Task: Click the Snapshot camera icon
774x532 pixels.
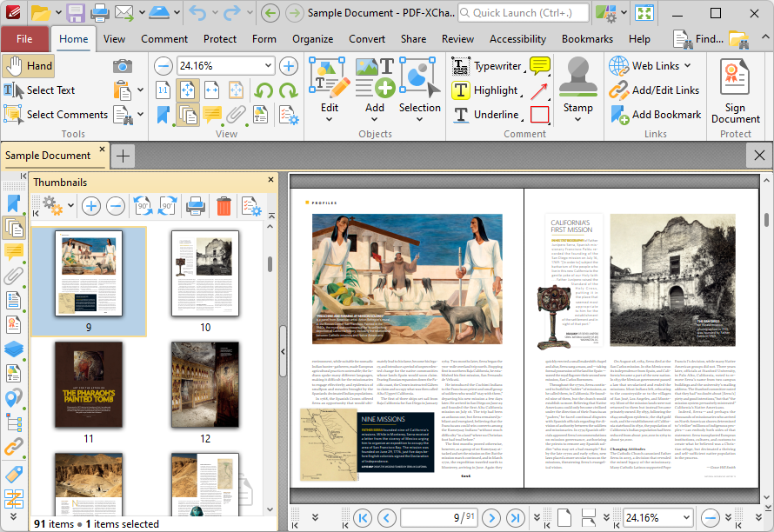Action: click(x=123, y=66)
